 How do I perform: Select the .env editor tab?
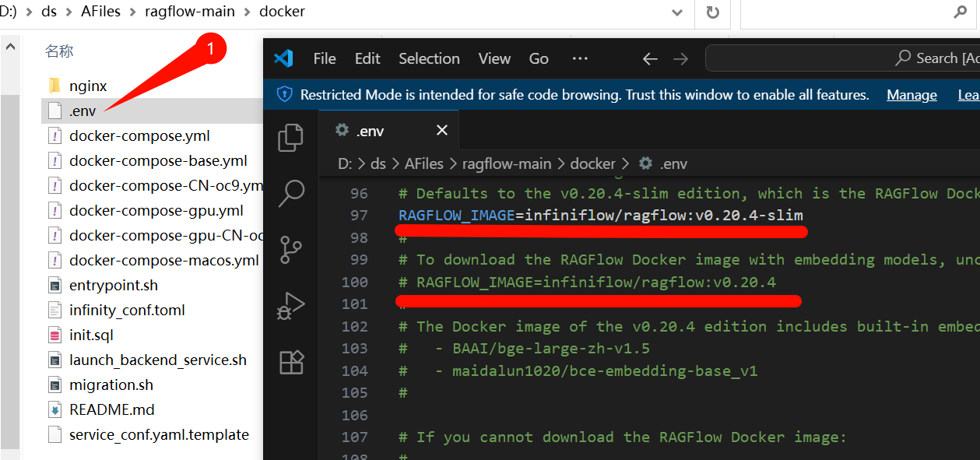pyautogui.click(x=388, y=130)
